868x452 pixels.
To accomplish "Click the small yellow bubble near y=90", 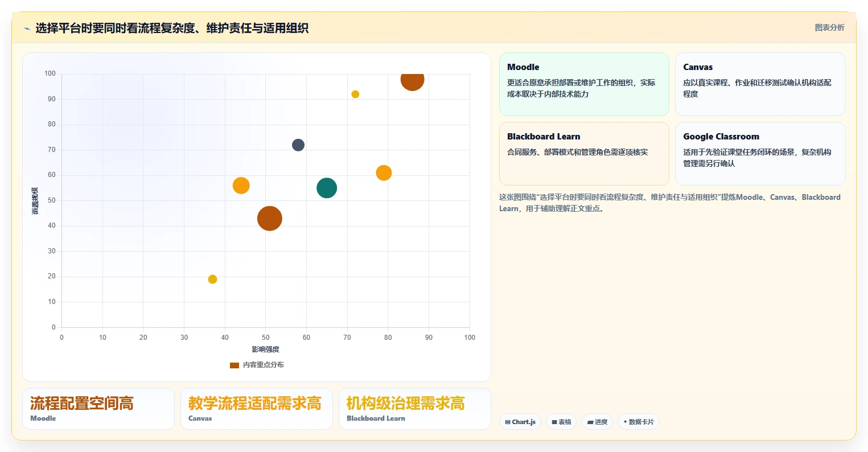I will [x=355, y=94].
